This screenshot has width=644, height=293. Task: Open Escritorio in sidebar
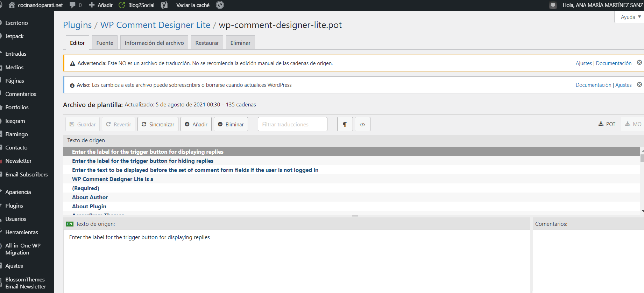[x=16, y=23]
